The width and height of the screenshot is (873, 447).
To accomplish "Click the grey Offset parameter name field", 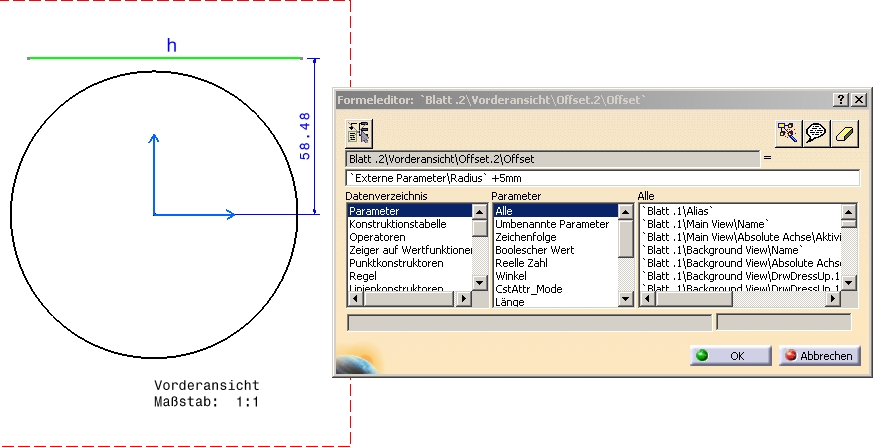I will [553, 159].
